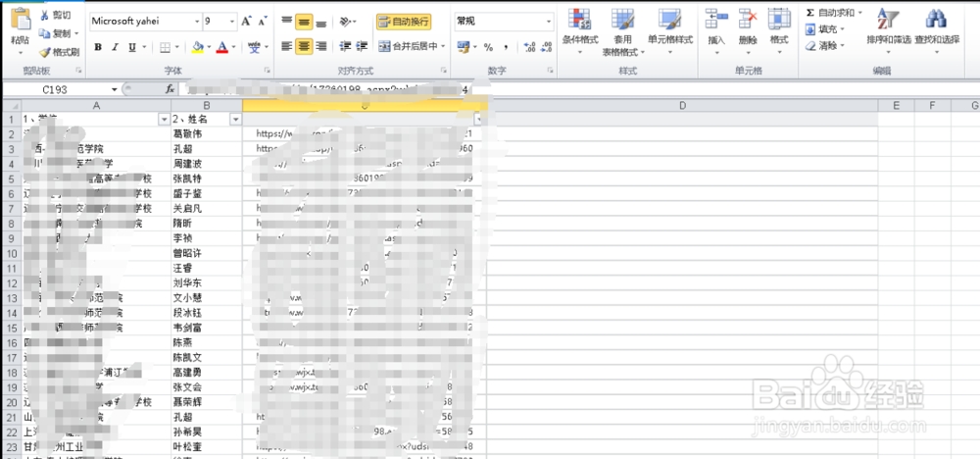The height and width of the screenshot is (459, 980).
Task: Open Find and Select (查找和选择)
Action: [x=937, y=30]
